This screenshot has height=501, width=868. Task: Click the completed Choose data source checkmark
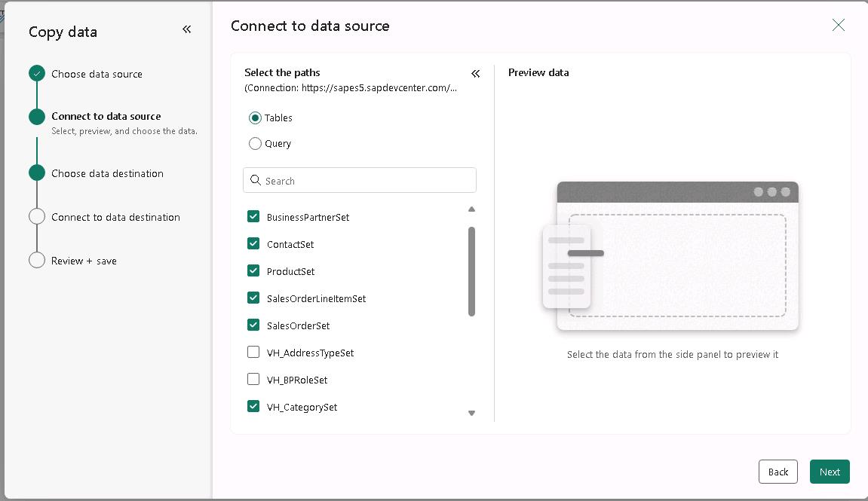(x=37, y=73)
